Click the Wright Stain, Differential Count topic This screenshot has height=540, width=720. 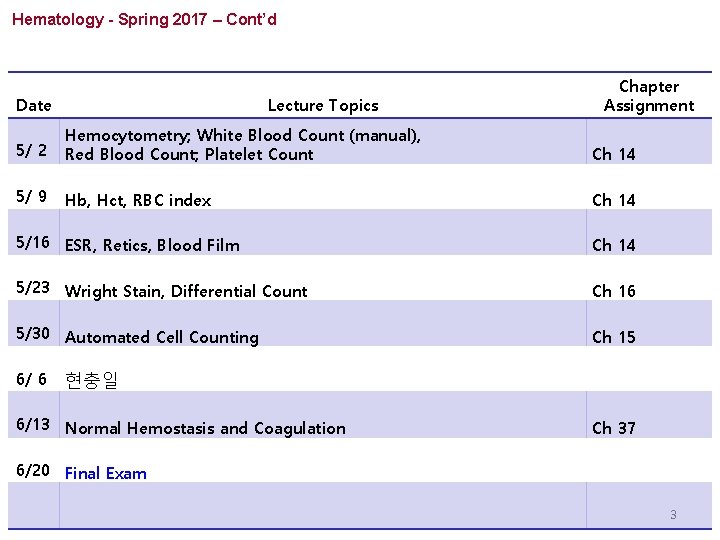coord(186,292)
